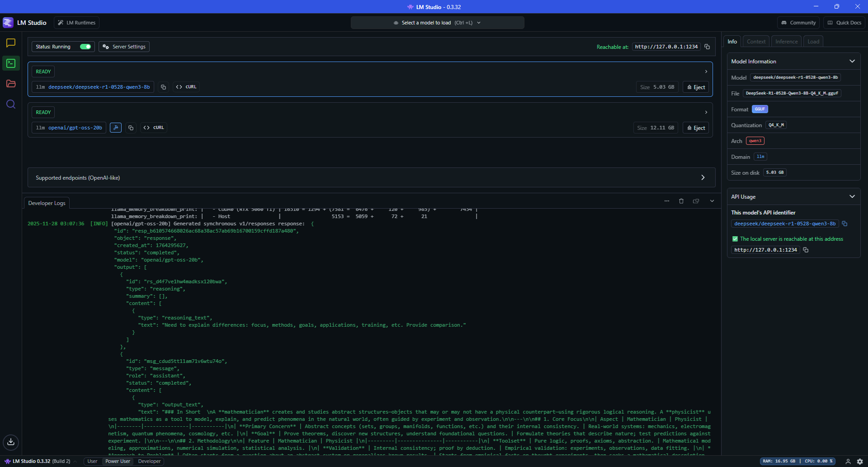Image resolution: width=868 pixels, height=467 pixels.
Task: Expand the deepseek-r1-0528-qwen3-8b model row chevron
Action: (706, 71)
